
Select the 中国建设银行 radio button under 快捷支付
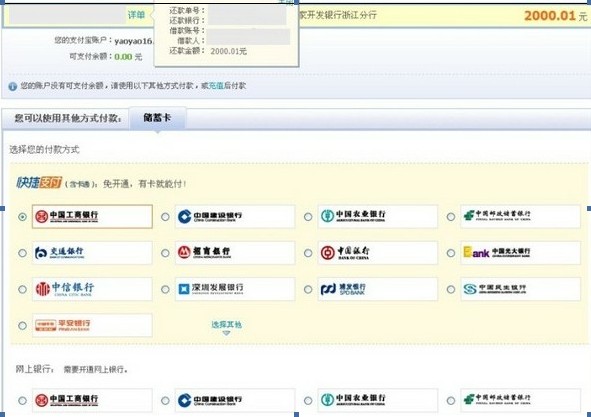[165, 217]
